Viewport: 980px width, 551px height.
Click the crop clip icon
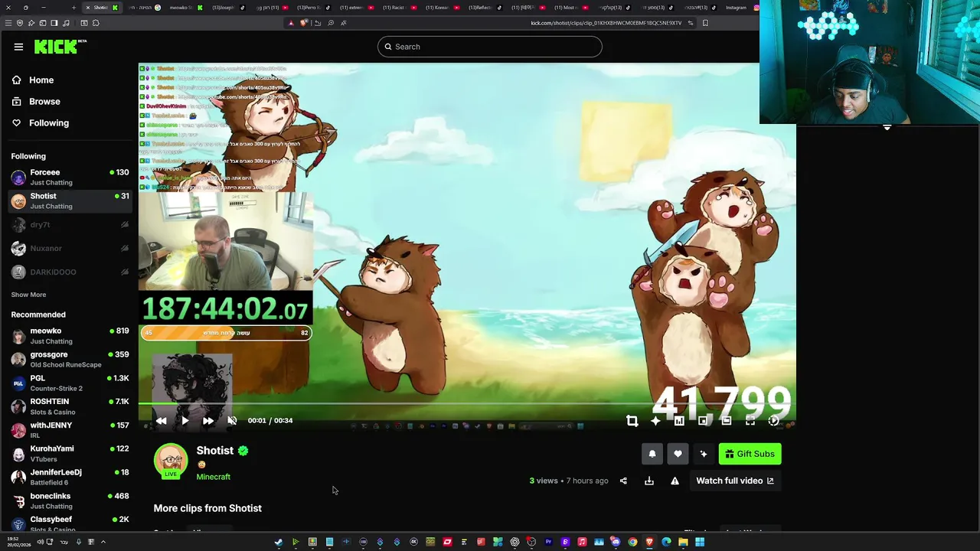point(632,421)
